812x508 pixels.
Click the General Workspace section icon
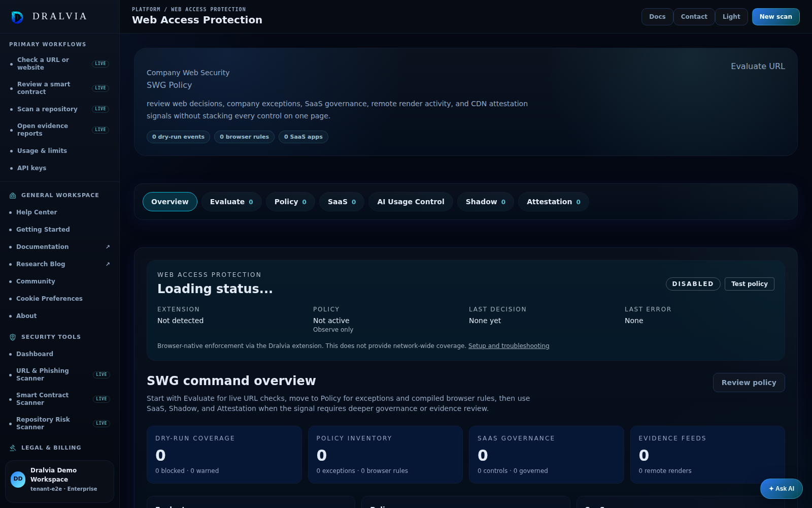click(x=13, y=196)
